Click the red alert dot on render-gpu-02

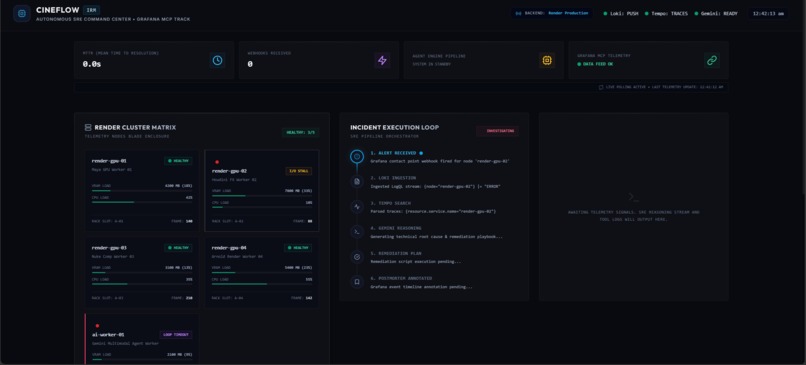pos(217,162)
